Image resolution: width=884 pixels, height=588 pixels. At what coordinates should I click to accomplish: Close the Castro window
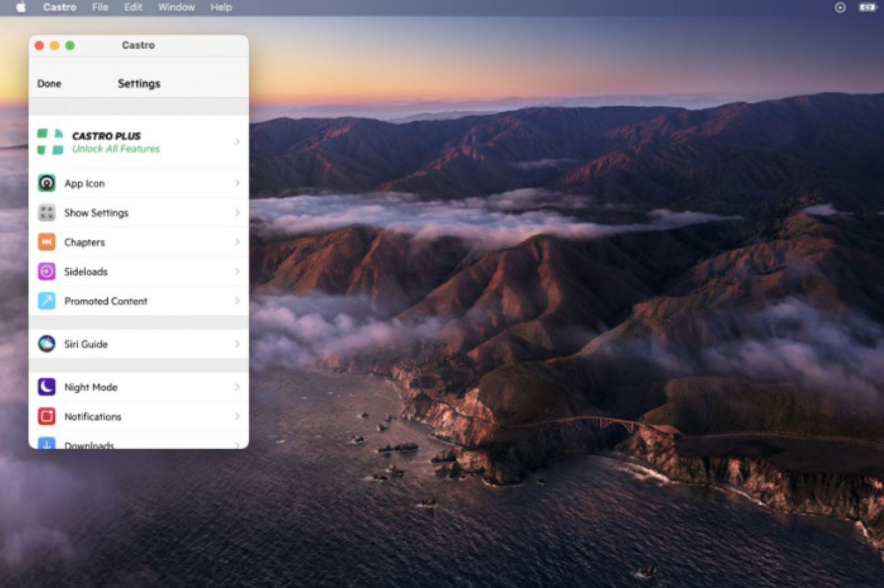pyautogui.click(x=39, y=45)
